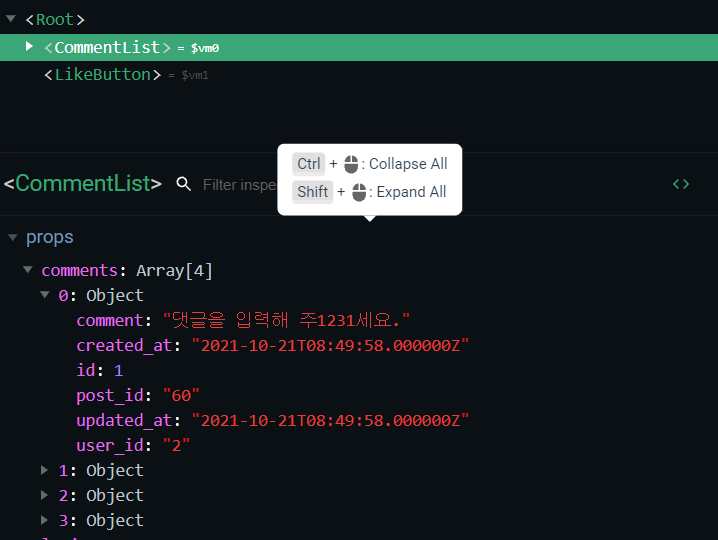Click the mouse icon beside Expand All
The image size is (718, 540).
pyautogui.click(x=359, y=192)
